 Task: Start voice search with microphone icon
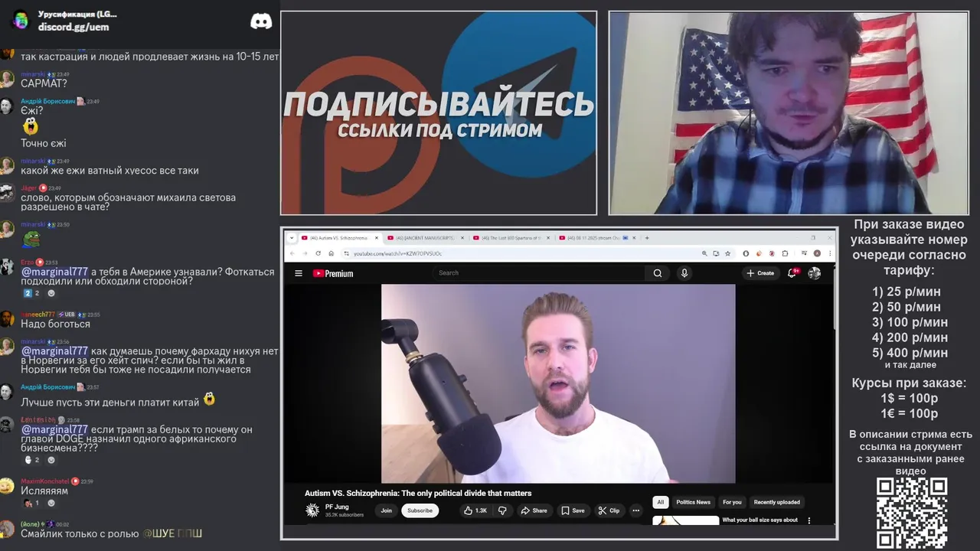pos(684,273)
